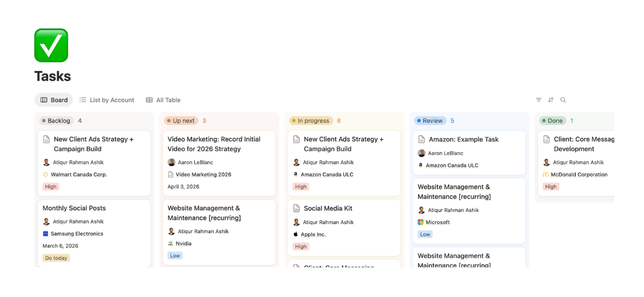The image size is (644, 297).
Task: Open the sort arrows icon
Action: click(551, 100)
